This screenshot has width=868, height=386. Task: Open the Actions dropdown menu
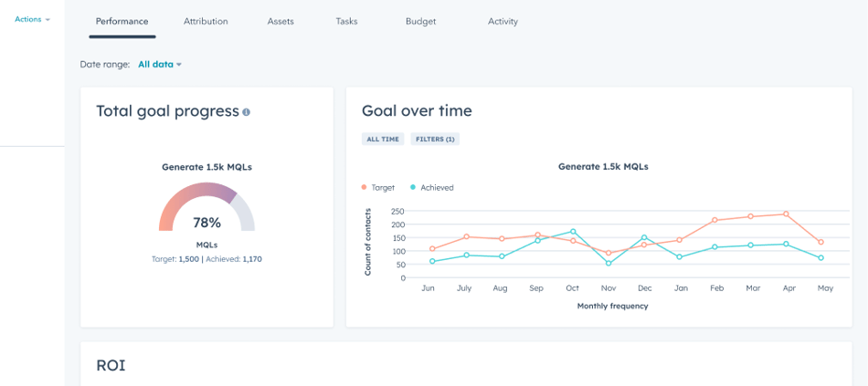32,19
